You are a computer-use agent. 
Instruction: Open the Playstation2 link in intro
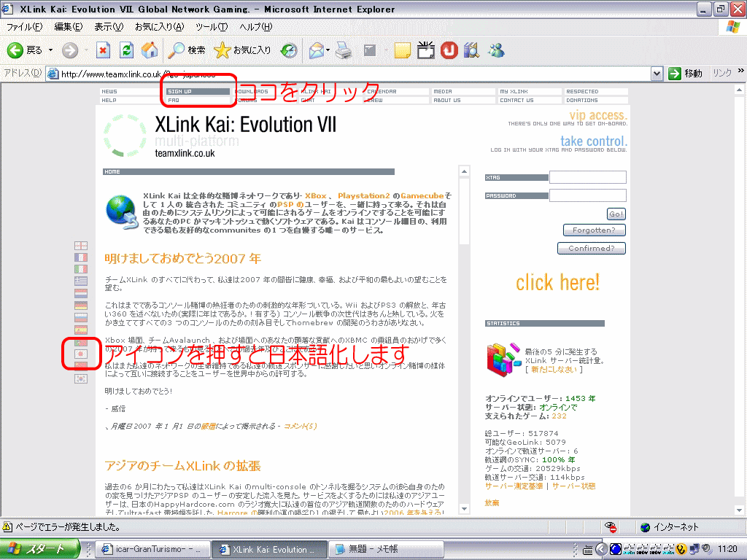[x=364, y=195]
